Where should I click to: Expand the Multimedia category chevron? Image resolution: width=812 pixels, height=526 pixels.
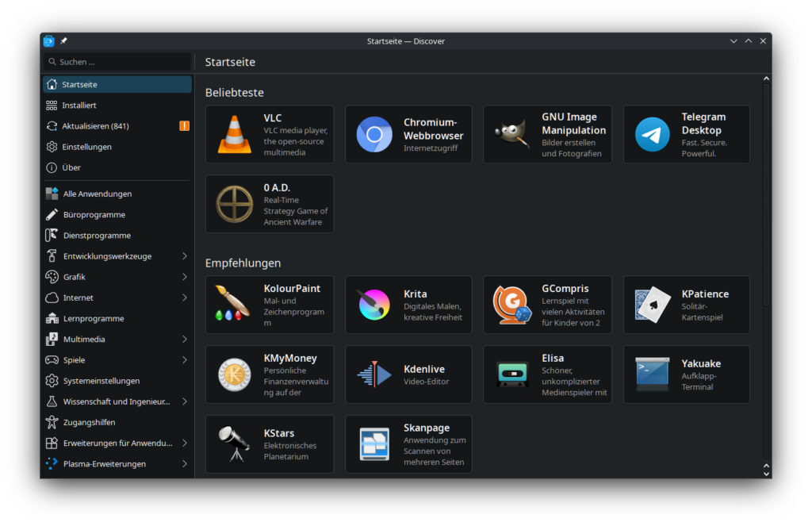coord(184,340)
